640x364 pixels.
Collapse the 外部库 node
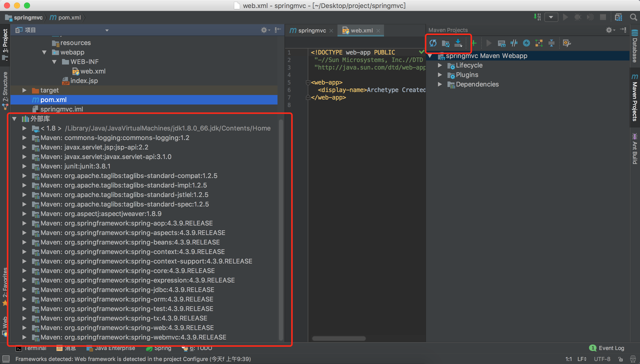point(14,119)
